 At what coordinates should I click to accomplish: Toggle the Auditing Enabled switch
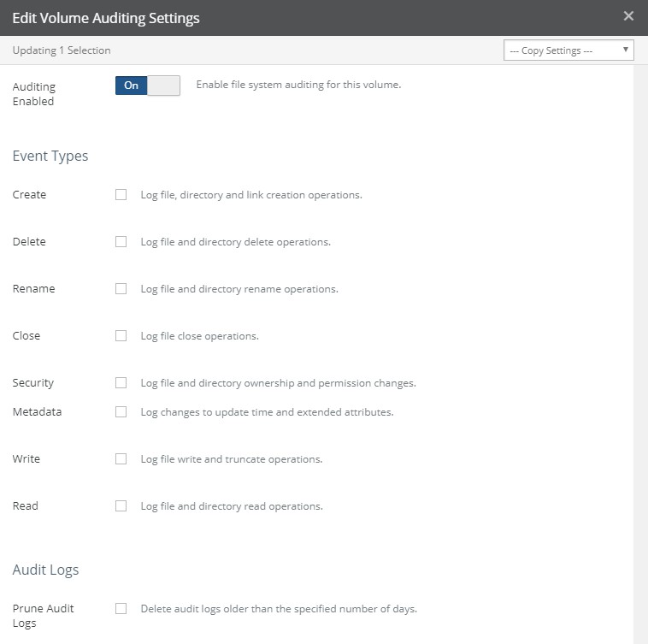click(148, 86)
